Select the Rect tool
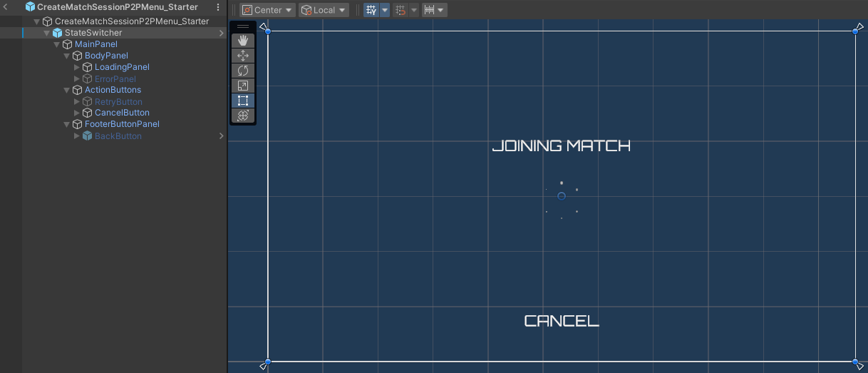The image size is (868, 373). (243, 101)
